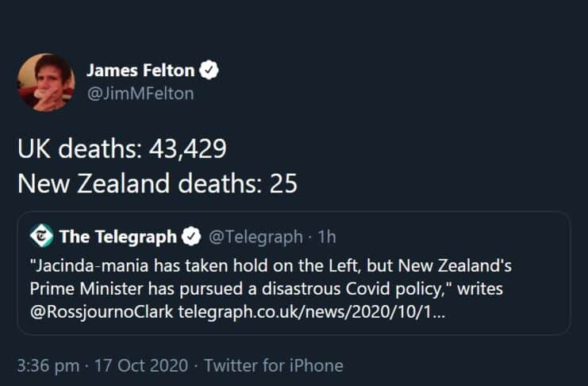Click verified badge beside James Felton
This screenshot has height=386, width=588.
point(209,71)
